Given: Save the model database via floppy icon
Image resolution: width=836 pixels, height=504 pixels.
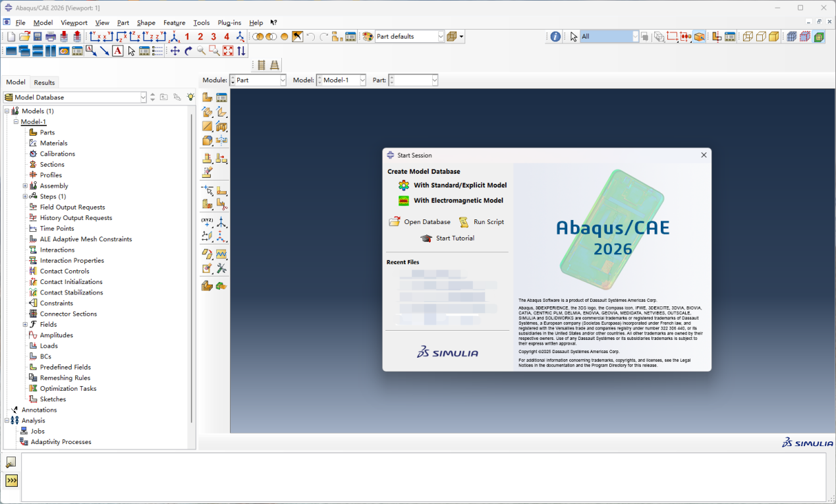Looking at the screenshot, I should point(38,37).
